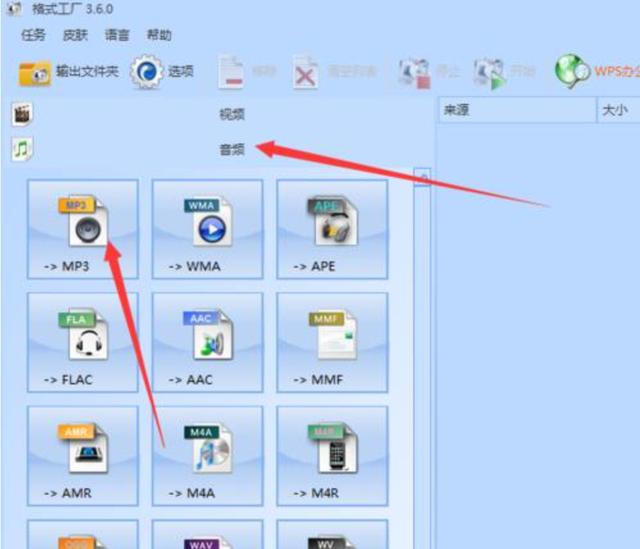Pick the -> MMF conversion tile
Screen dimensions: 640x549
click(x=332, y=342)
